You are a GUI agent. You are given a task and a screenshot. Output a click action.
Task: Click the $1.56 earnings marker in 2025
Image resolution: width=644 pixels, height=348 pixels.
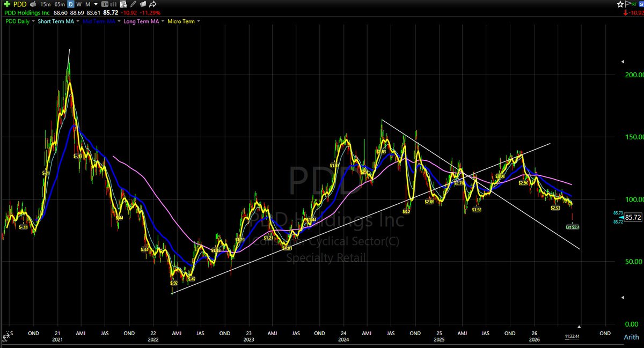tap(477, 210)
